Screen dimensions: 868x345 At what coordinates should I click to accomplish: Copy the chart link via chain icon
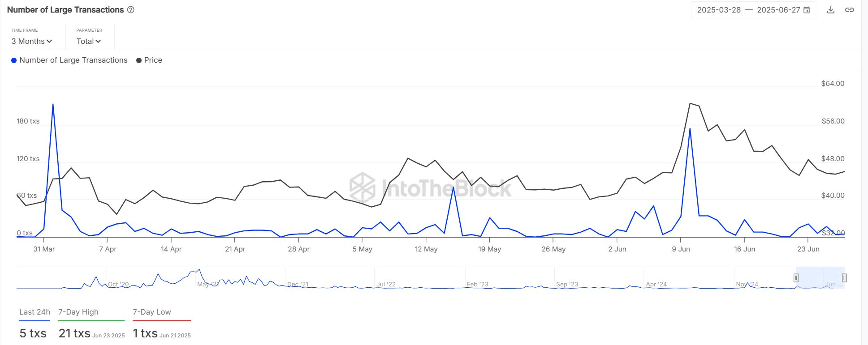click(849, 10)
